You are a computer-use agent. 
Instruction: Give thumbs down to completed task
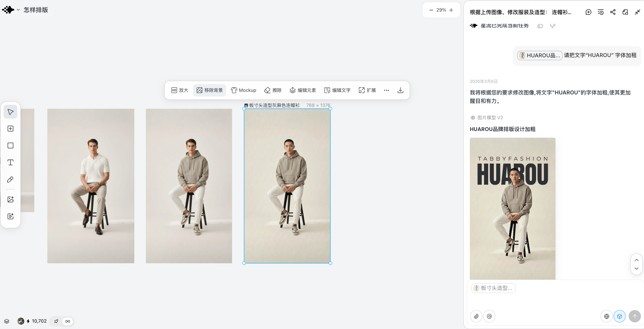[553, 26]
